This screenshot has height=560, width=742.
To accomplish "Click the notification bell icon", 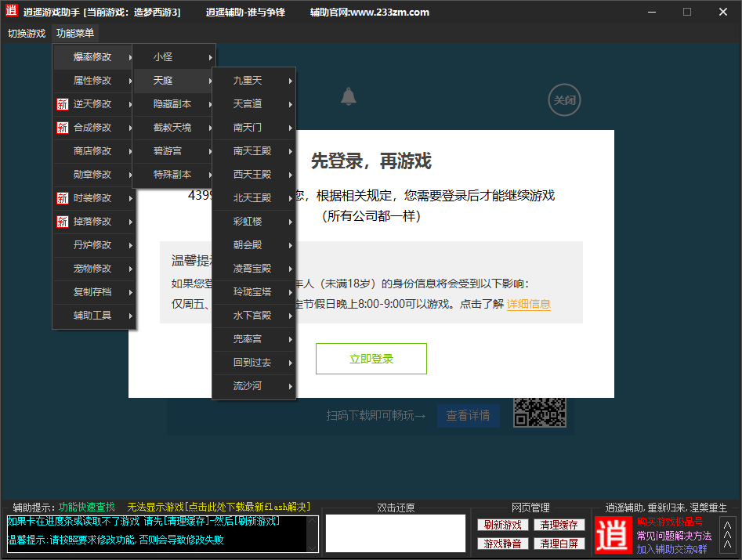I will click(349, 96).
